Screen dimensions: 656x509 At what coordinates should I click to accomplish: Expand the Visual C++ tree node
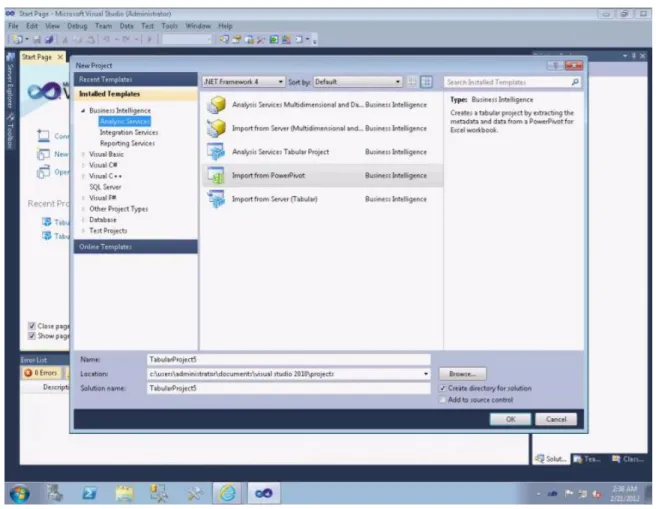(83, 176)
